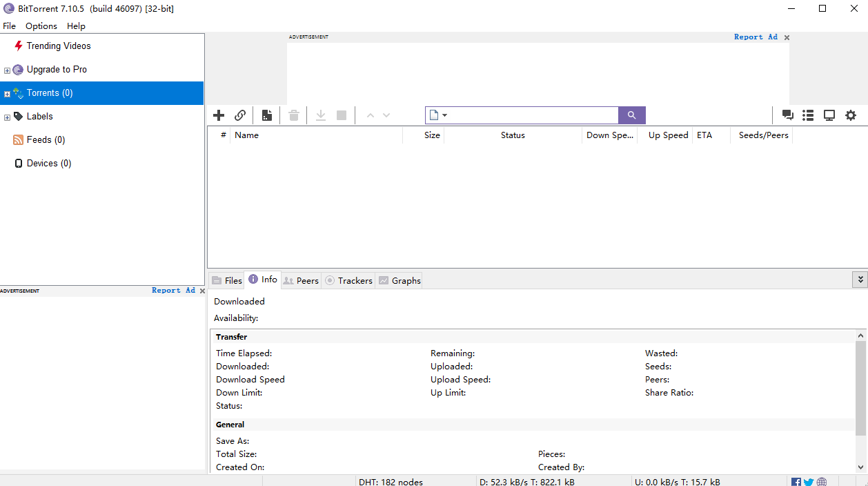This screenshot has width=868, height=486.
Task: Toggle the list detail view icon
Action: (x=808, y=115)
